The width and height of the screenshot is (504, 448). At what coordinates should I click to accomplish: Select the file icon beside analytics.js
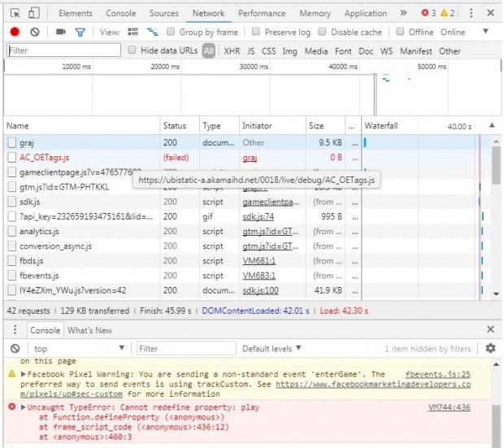click(12, 231)
